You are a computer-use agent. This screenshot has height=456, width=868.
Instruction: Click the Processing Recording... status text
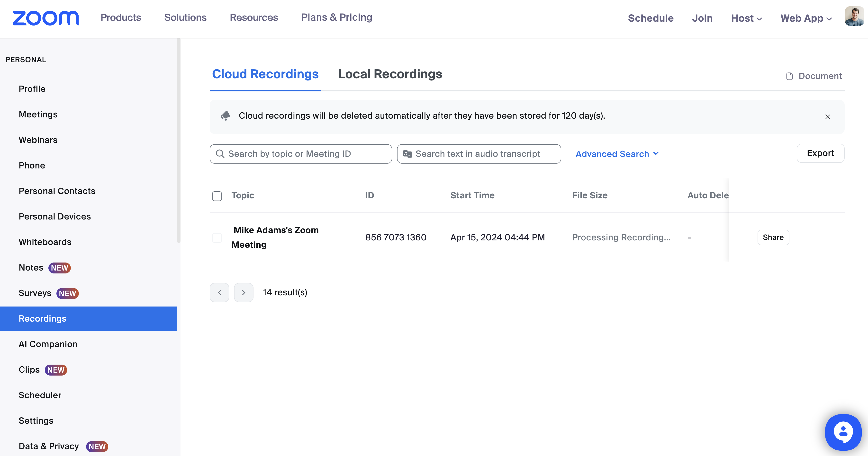[621, 237]
